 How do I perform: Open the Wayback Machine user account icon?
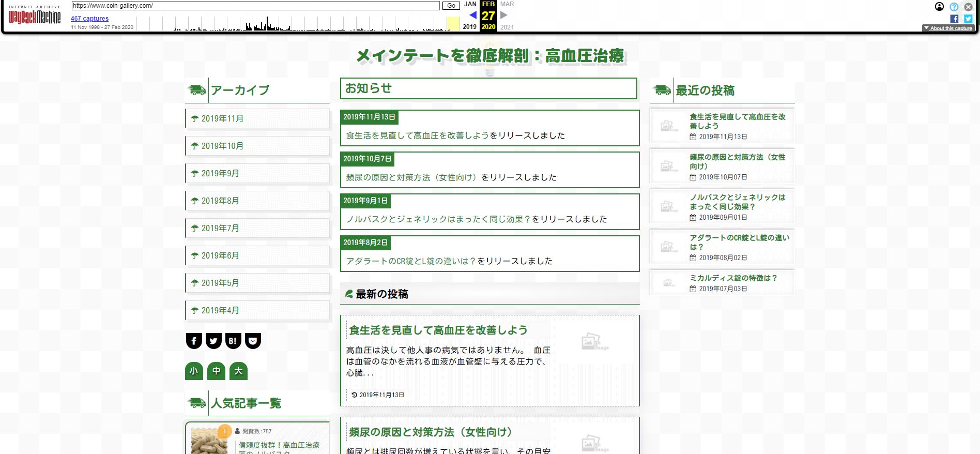[939, 7]
